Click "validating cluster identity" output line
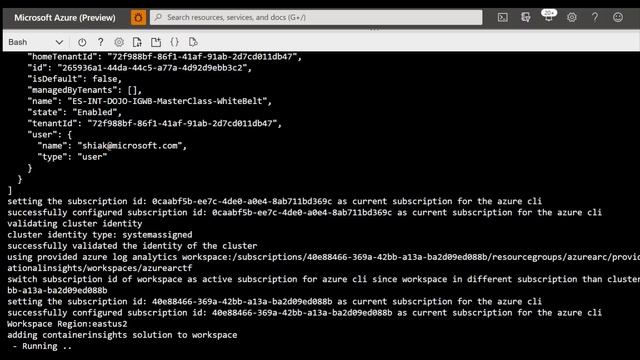Screen dimensions: 640x360 (75, 224)
